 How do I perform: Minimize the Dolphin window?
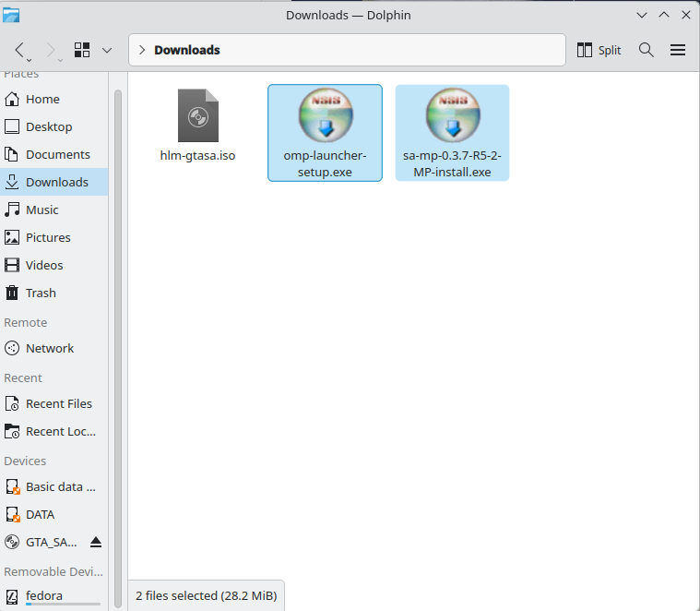coord(642,15)
